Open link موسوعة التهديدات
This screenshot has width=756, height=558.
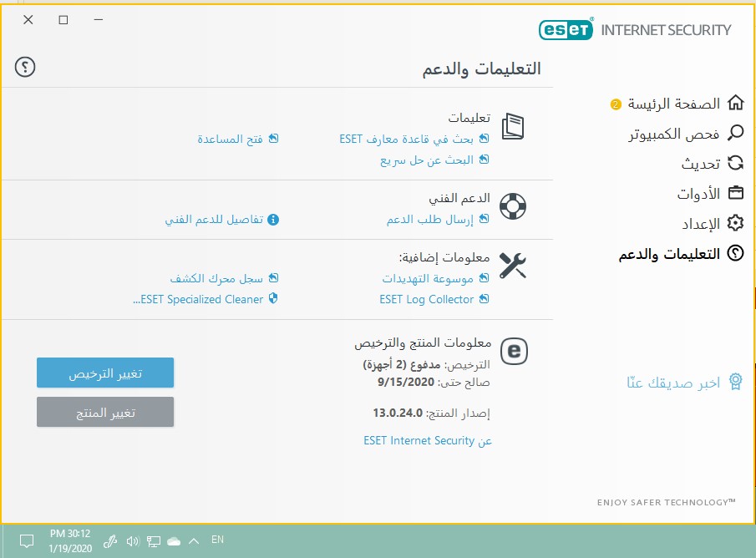coord(428,278)
